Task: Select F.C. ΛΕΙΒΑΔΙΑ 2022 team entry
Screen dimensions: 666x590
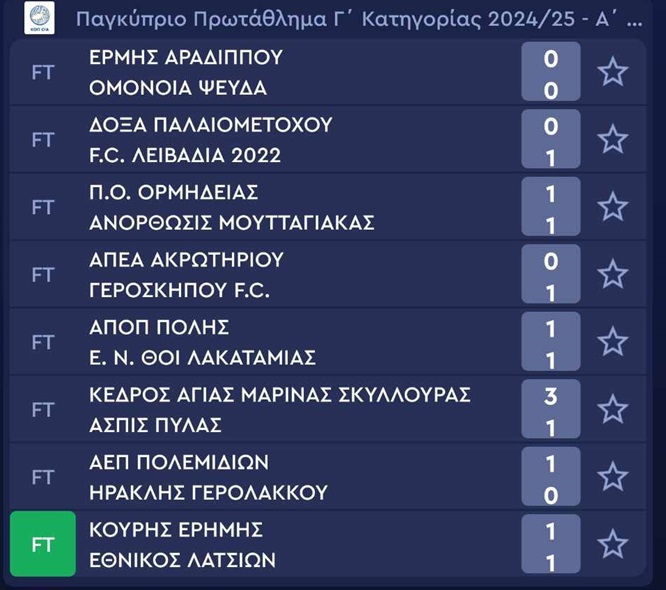Action: pos(185,155)
